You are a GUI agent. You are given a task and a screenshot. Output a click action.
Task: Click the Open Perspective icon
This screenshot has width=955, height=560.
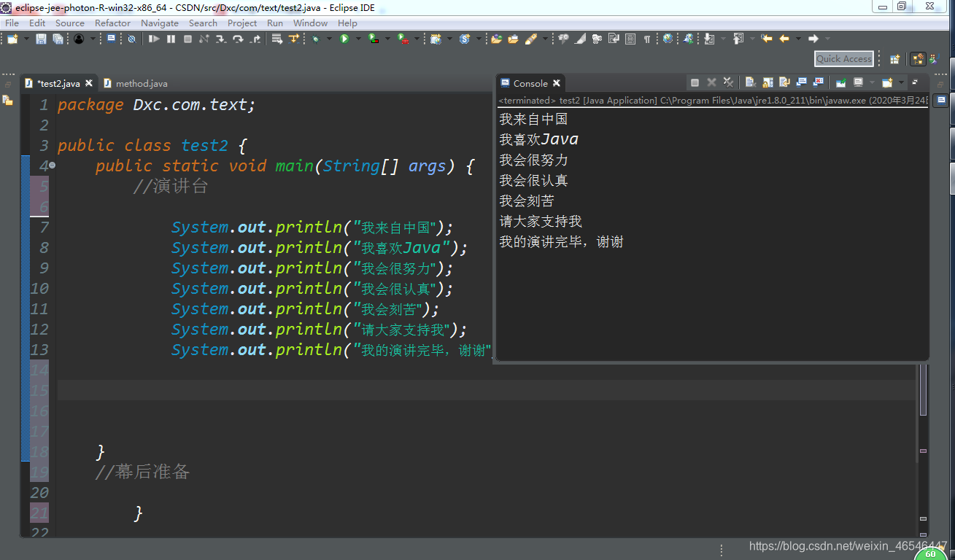click(894, 59)
